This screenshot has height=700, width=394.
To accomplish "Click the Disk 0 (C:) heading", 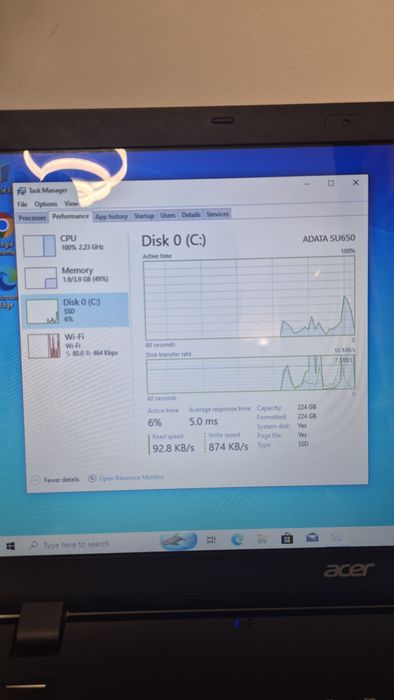I will 174,241.
